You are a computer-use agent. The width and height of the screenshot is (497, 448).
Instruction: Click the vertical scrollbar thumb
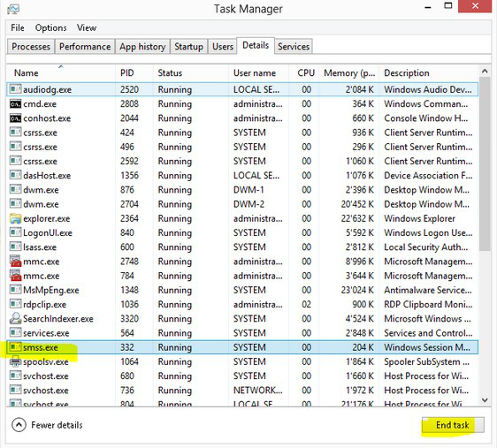point(485,164)
